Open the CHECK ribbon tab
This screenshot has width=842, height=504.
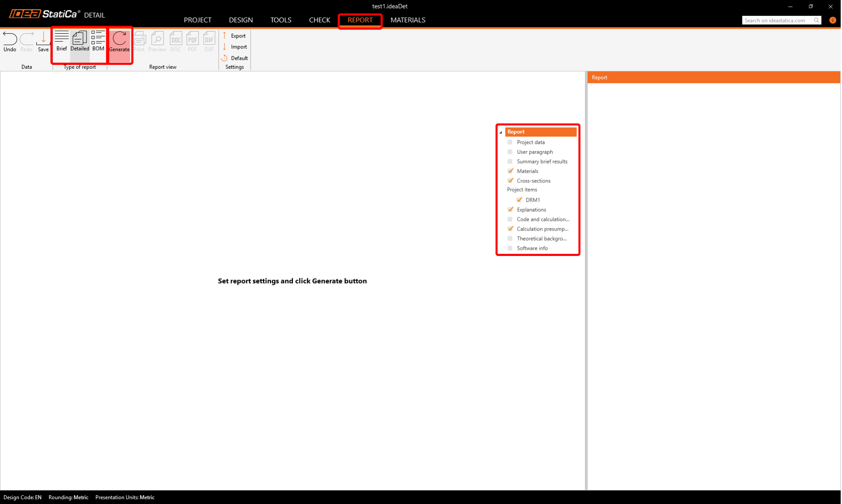(319, 20)
